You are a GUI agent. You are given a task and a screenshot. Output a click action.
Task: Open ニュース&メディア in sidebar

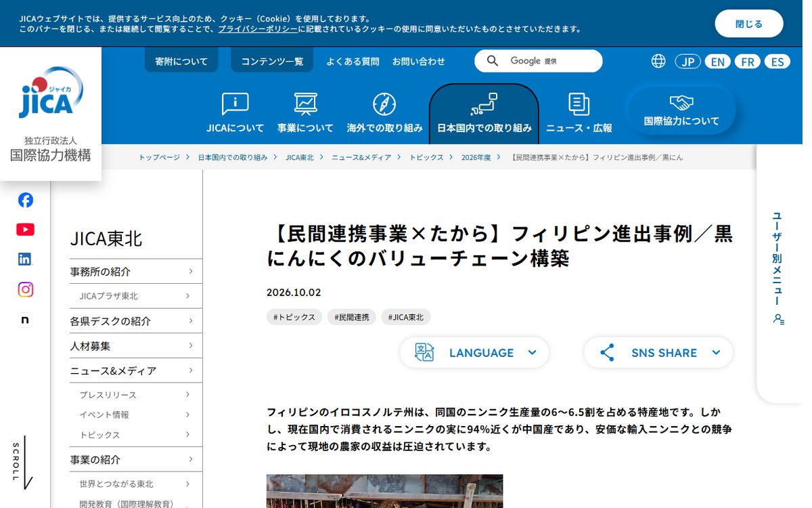click(136, 371)
